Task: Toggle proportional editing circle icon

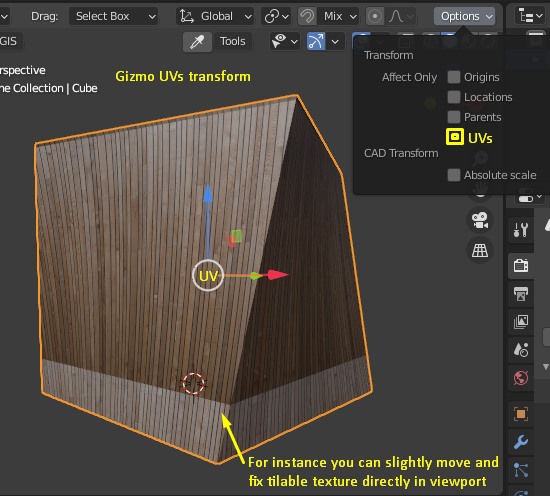Action: pos(375,16)
